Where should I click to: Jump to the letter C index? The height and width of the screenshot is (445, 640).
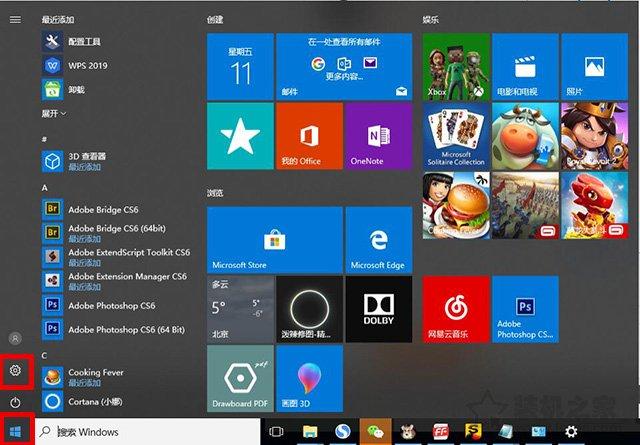click(x=44, y=356)
